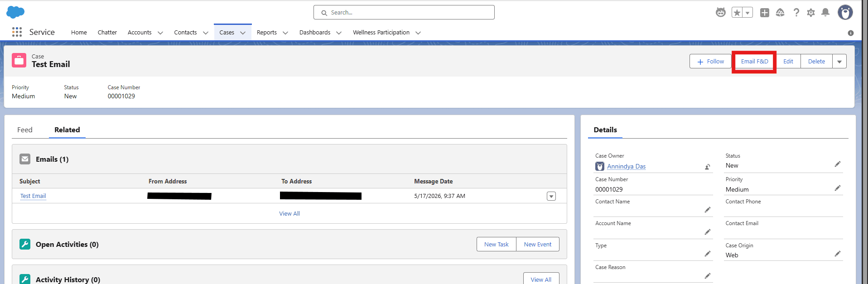The width and height of the screenshot is (868, 284).
Task: Click the Emails related list envelope icon
Action: click(25, 159)
